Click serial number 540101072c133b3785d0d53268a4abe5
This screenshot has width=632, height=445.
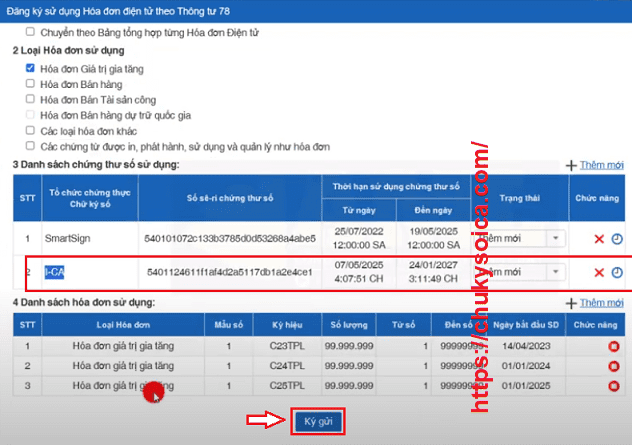[x=230, y=239]
